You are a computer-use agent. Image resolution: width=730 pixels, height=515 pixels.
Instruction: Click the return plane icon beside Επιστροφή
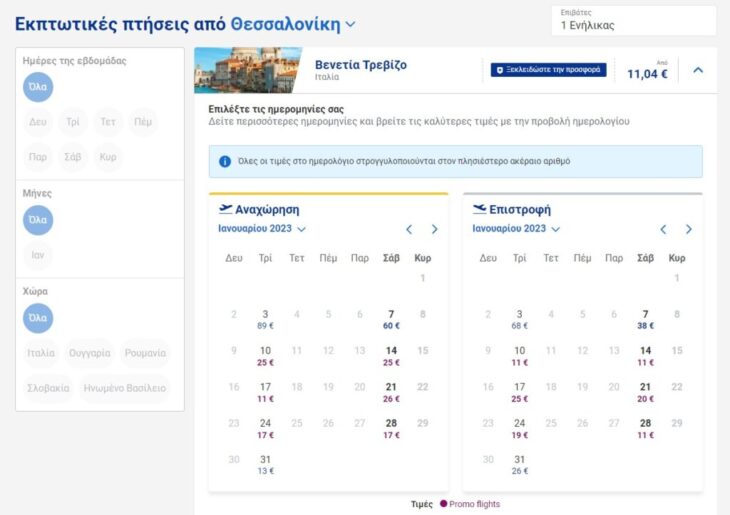[x=479, y=209]
